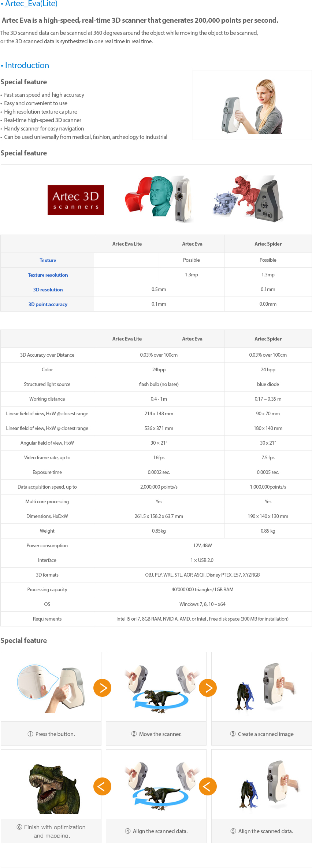Viewport: 312px width, 868px height.
Task: Click the 3D point accuracy row label
Action: tap(48, 304)
